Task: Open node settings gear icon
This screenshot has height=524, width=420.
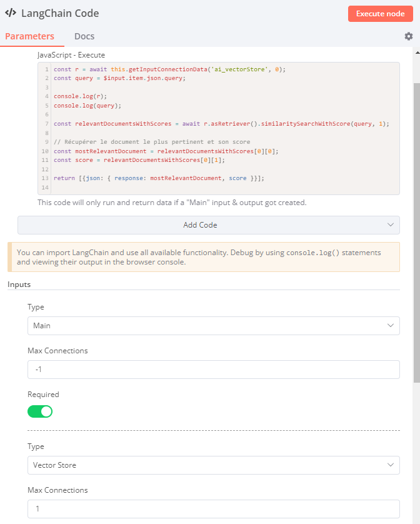Action: pos(408,36)
